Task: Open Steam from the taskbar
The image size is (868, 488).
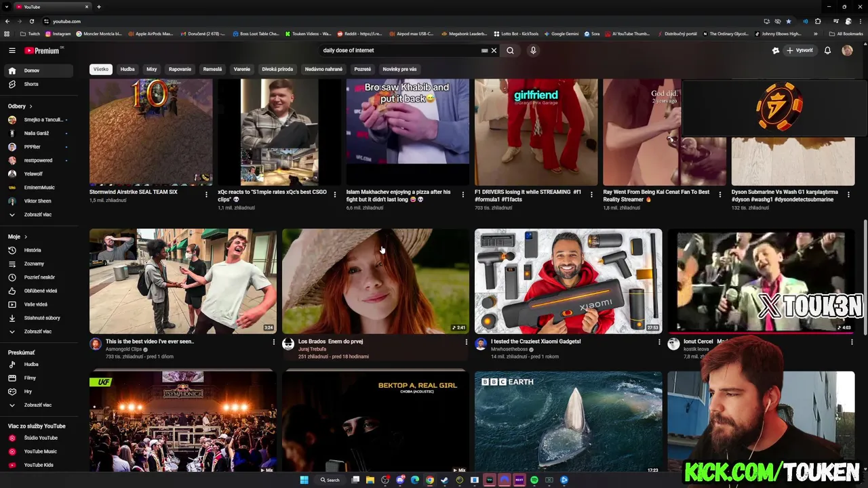Action: pos(445,480)
